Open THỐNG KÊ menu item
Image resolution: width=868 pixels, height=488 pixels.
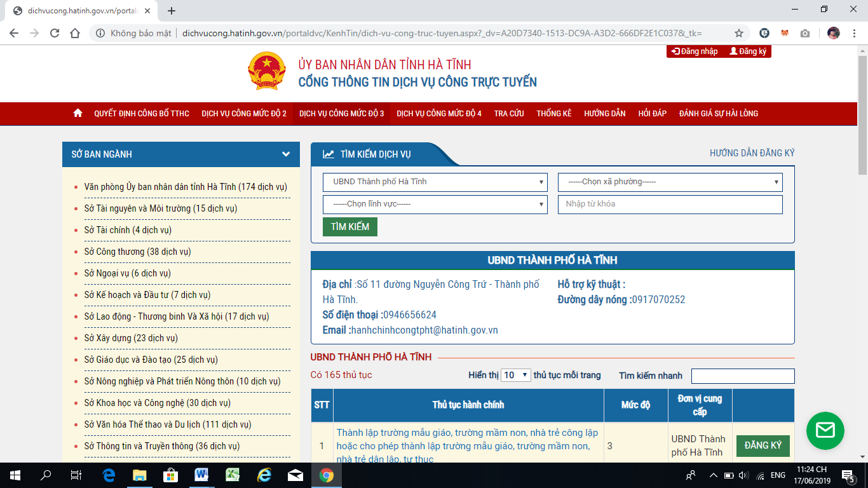pyautogui.click(x=554, y=113)
